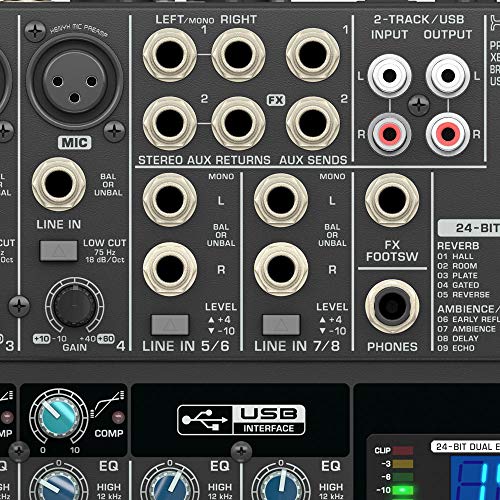Click the AUX SENDS 2 FX jack
This screenshot has height=500, width=500.
point(313,123)
